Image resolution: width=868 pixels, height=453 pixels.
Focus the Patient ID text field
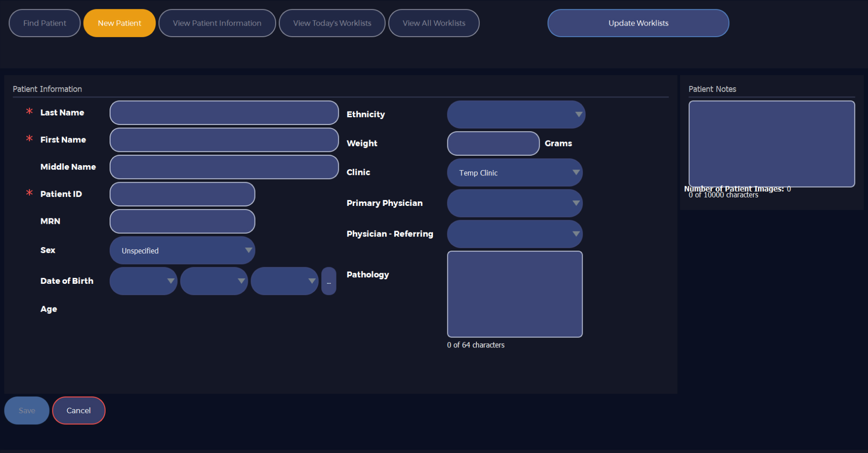point(182,194)
